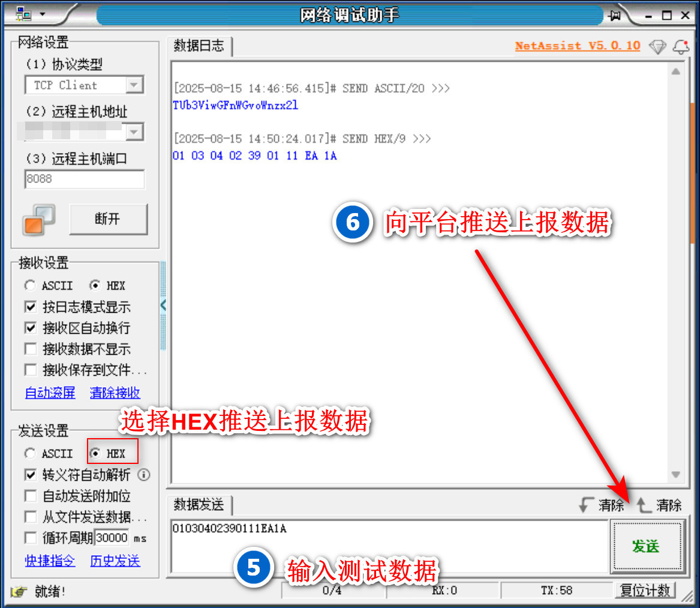Open the 快捷指令 link

coord(50,561)
